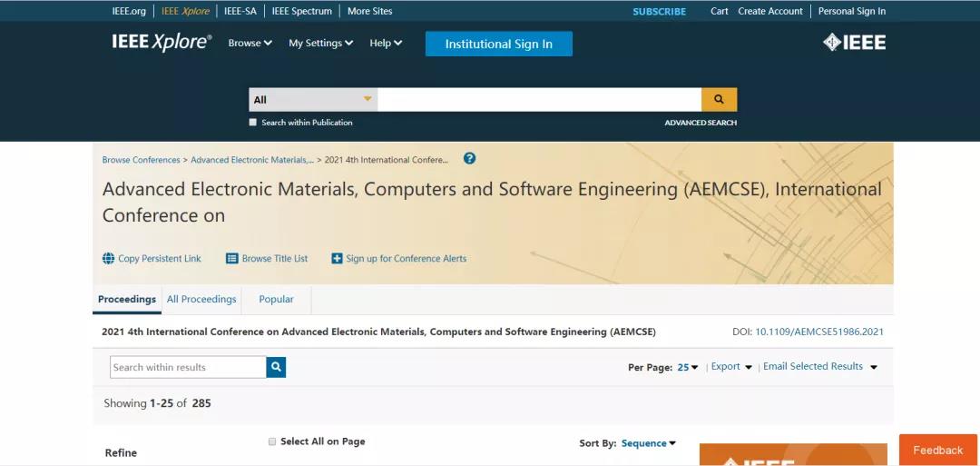The height and width of the screenshot is (466, 980).
Task: Click Personal Sign In link
Action: (852, 11)
